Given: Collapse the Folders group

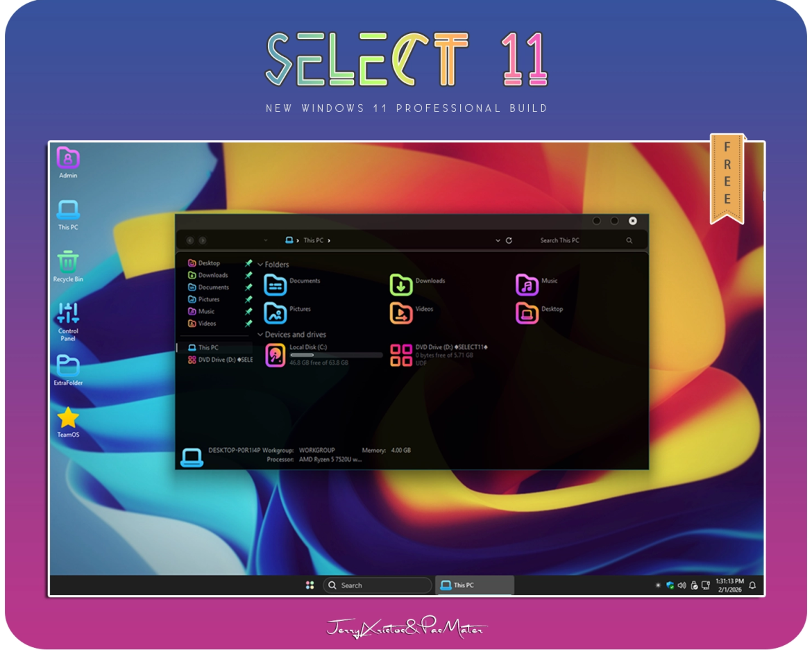Looking at the screenshot, I should 260,265.
